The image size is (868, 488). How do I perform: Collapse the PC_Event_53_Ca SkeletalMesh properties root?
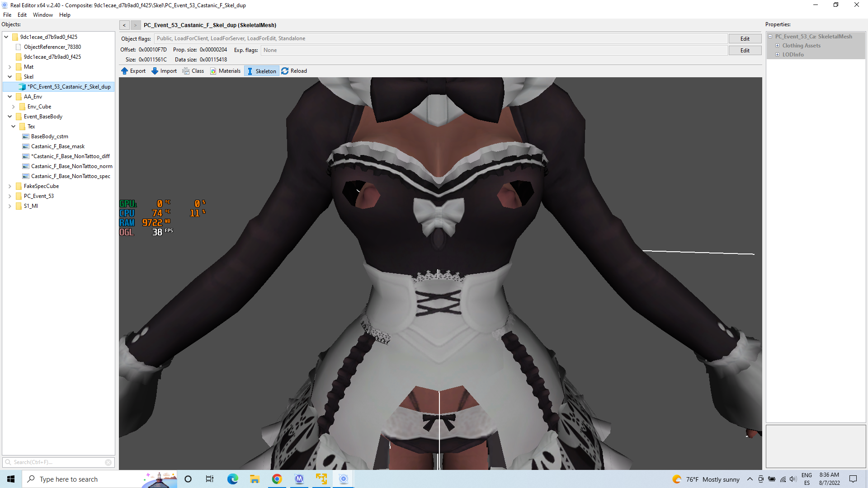coord(770,37)
